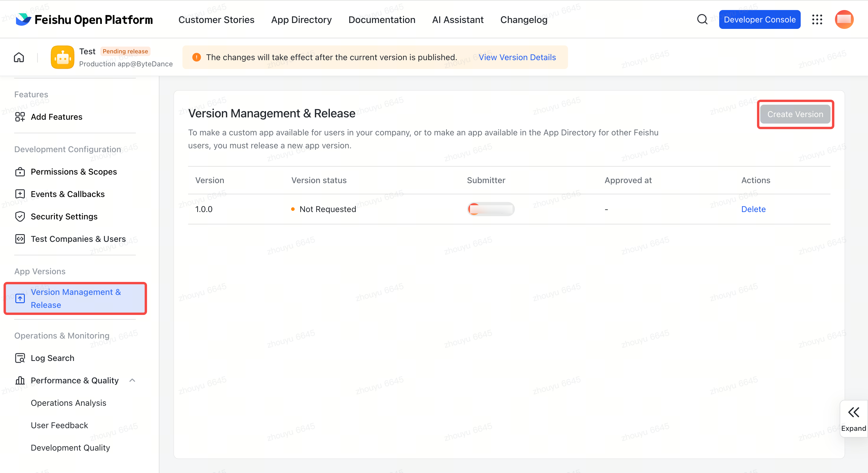Select Version Management & Release in the sidebar
The height and width of the screenshot is (473, 868).
click(x=75, y=299)
